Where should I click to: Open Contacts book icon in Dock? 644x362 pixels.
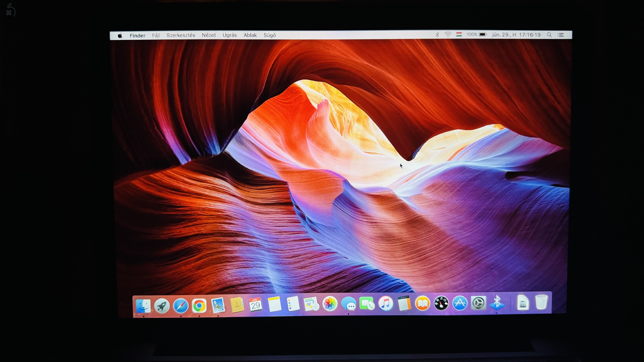click(237, 304)
